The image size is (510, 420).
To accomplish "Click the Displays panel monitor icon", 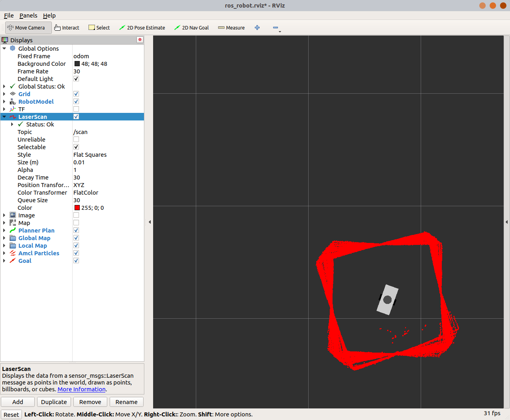I will pos(5,40).
